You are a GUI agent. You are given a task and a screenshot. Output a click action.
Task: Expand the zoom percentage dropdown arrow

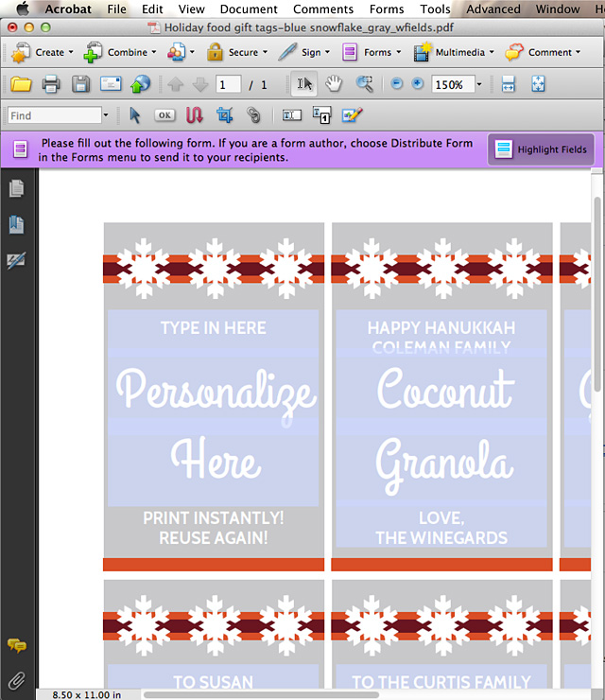click(479, 84)
